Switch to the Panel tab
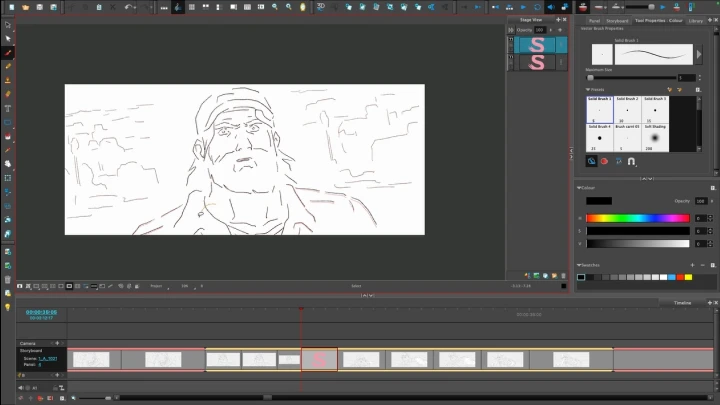720x405 pixels. point(594,20)
